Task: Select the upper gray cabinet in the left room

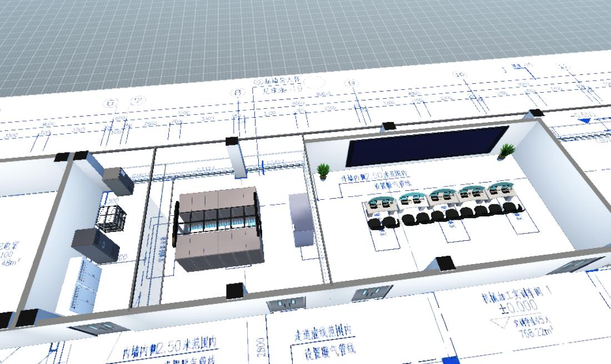Action: (x=117, y=180)
